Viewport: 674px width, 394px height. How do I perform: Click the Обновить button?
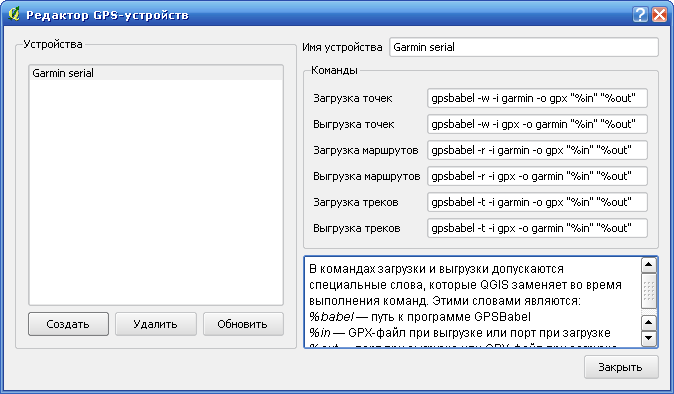coord(243,324)
